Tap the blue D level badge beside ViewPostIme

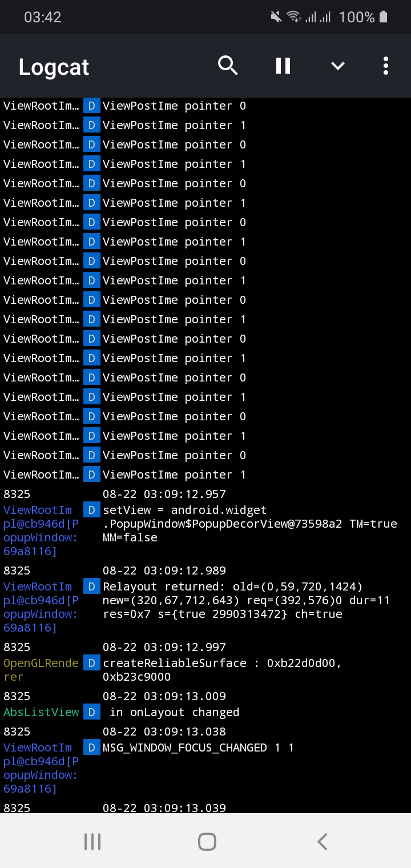point(91,106)
